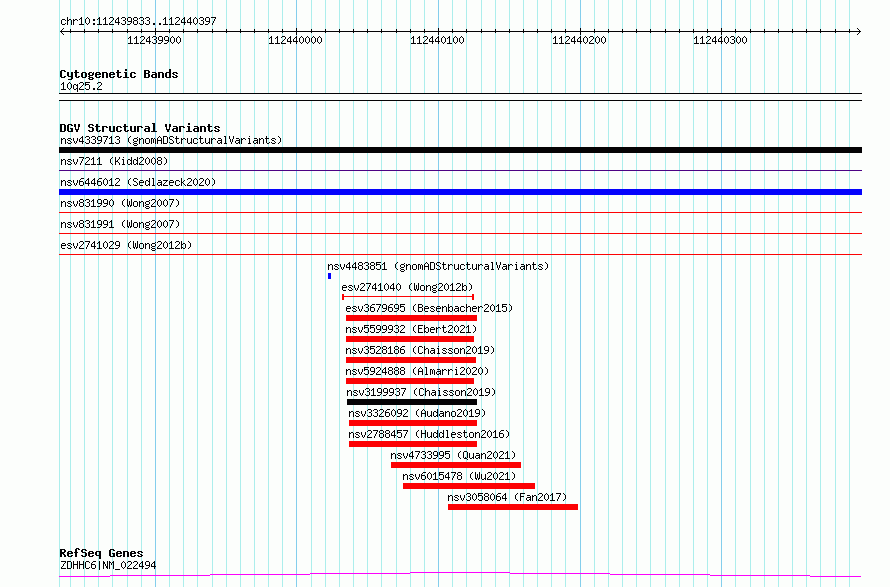Screen dimensions: 890x587
Task: Click the ZDHHC6|NM_022494 RefSeq gene label
Action: click(x=107, y=566)
